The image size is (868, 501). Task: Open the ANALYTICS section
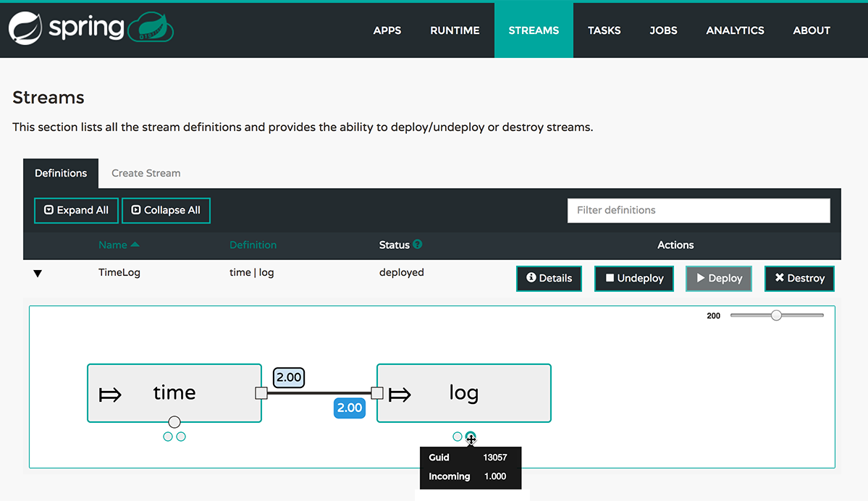click(735, 30)
